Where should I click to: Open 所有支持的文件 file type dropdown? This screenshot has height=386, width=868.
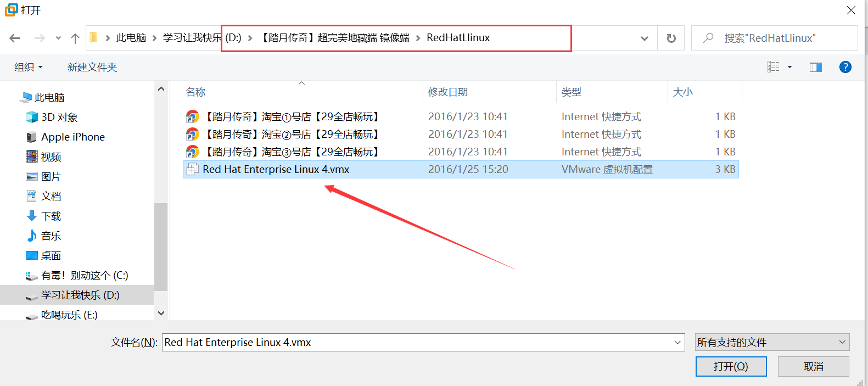click(x=772, y=342)
